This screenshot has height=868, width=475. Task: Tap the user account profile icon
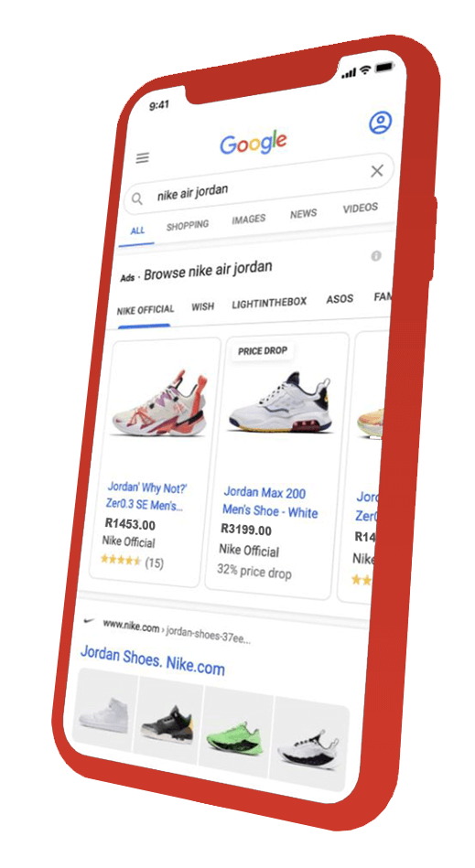point(381,123)
